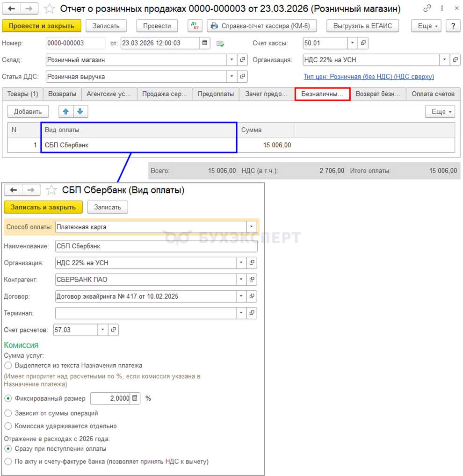The width and height of the screenshot is (463, 476).
Task: Switch to the Возвраты tab
Action: 62,94
